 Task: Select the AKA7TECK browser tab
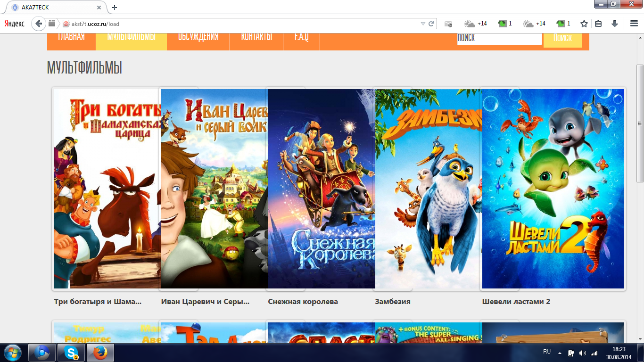57,8
